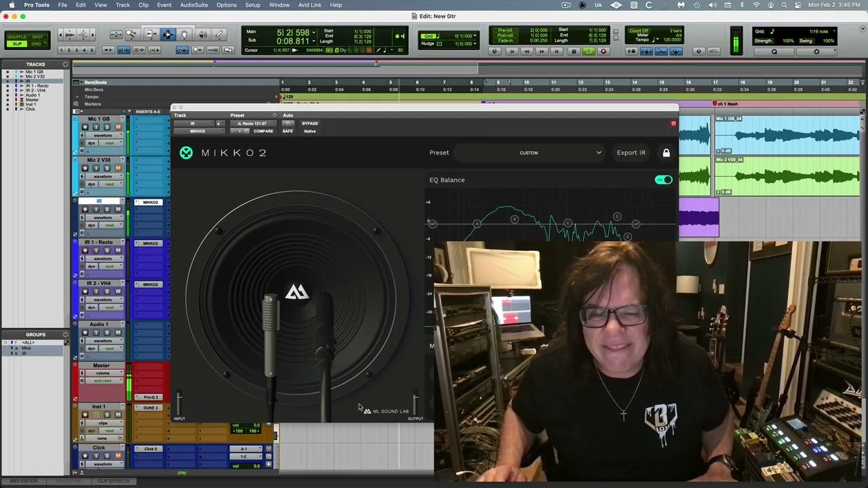The image size is (868, 488).
Task: Open plugin preset menu JL Recto 121-57
Action: pyautogui.click(x=253, y=123)
